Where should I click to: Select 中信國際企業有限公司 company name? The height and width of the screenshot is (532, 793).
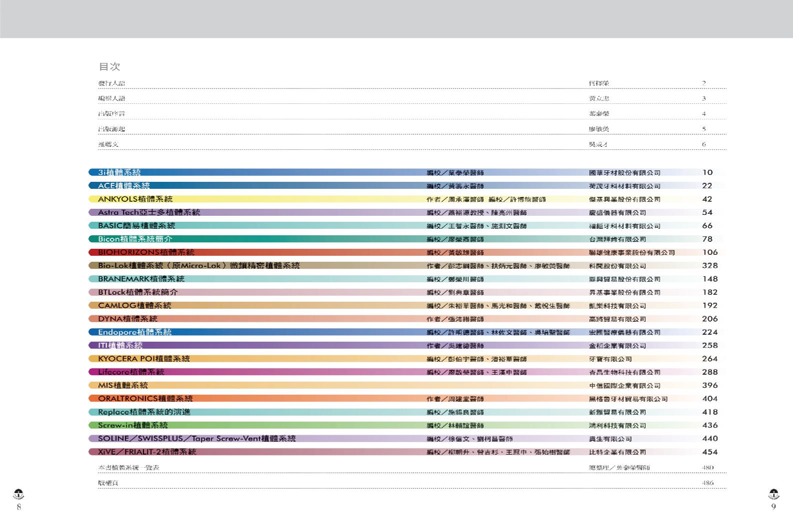624,386
